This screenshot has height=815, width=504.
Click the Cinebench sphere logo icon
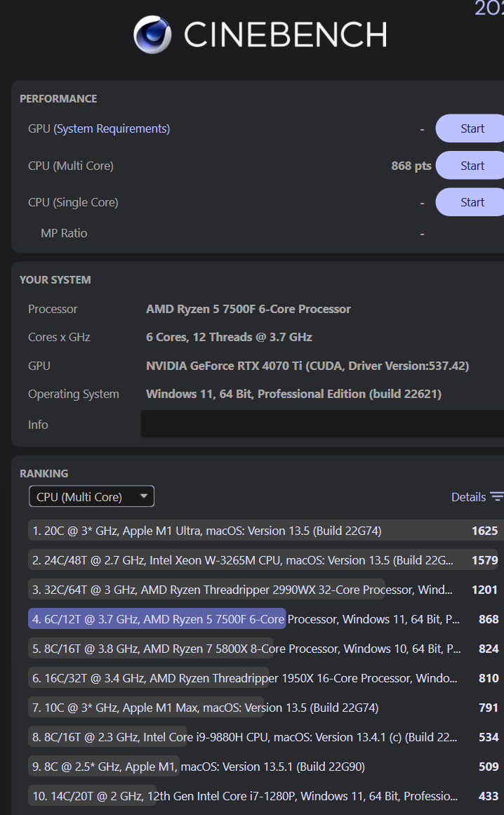pyautogui.click(x=152, y=34)
